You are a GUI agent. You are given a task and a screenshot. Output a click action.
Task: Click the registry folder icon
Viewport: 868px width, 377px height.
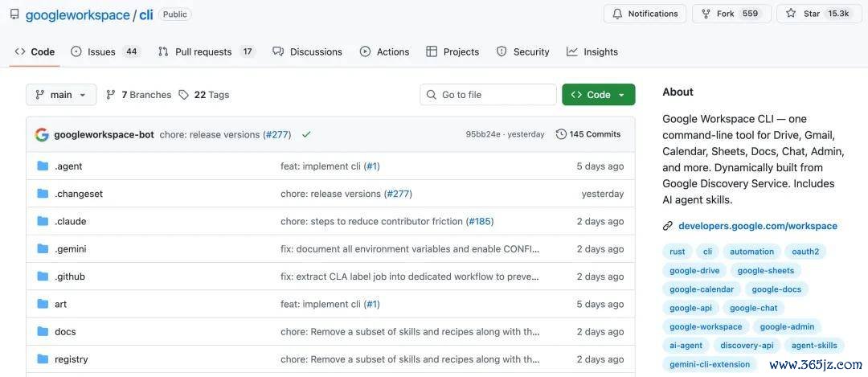point(43,359)
